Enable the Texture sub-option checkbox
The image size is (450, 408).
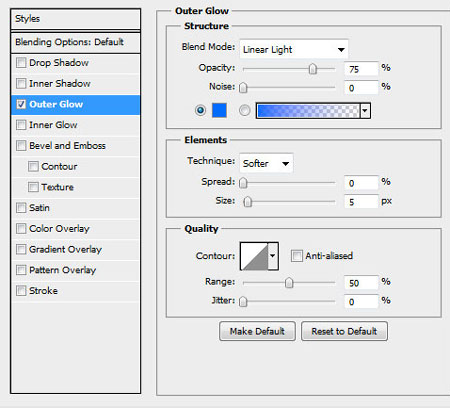[x=33, y=187]
